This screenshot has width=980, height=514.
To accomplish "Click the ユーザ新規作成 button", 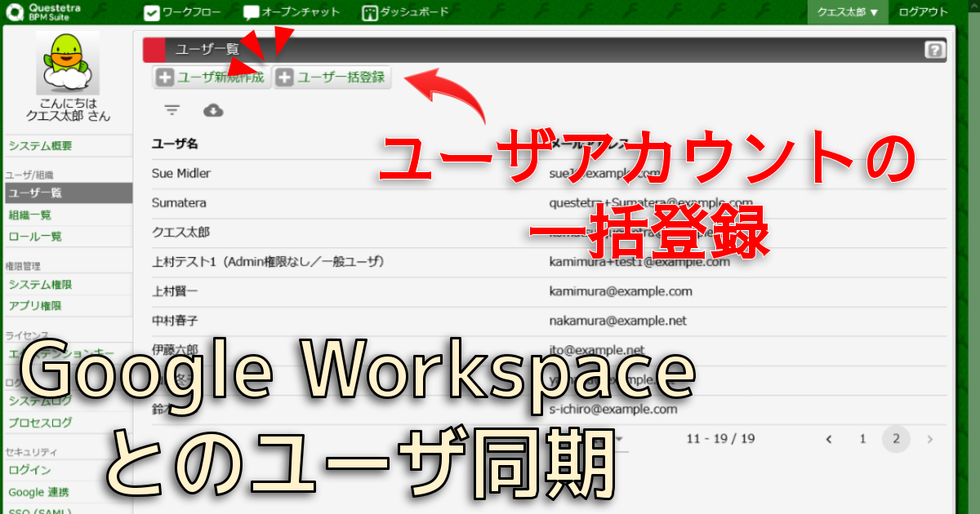I will 211,78.
